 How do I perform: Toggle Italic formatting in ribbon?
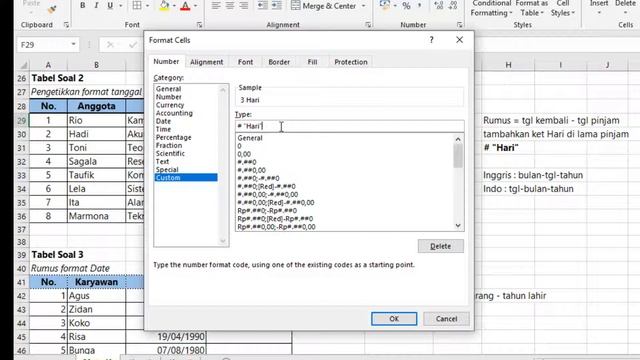pyautogui.click(x=96, y=5)
